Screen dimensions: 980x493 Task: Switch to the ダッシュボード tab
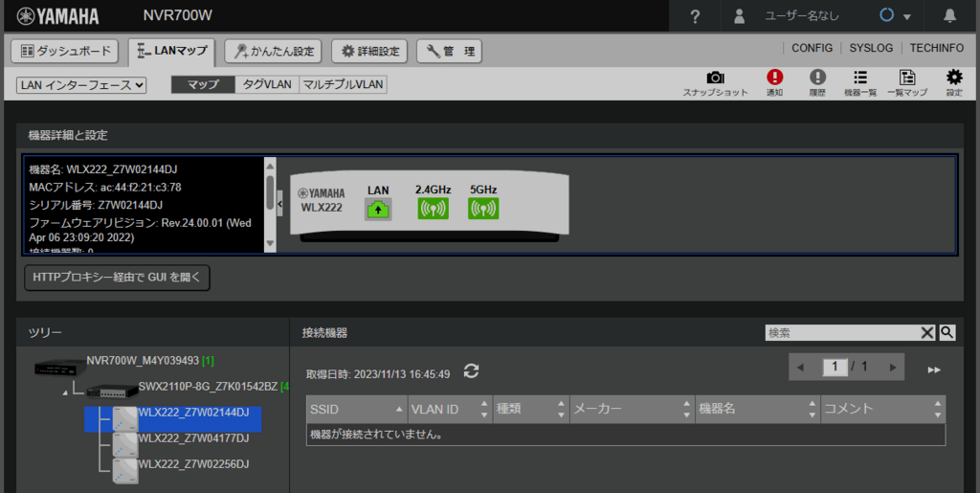65,52
